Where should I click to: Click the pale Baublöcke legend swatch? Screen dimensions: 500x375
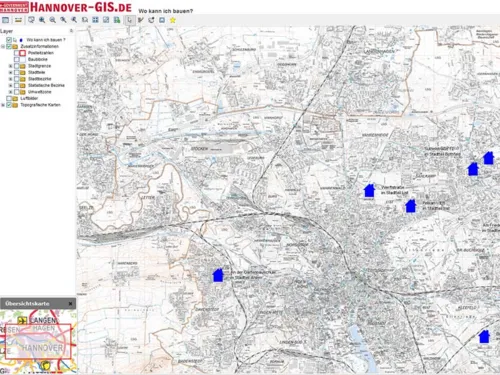pos(23,59)
